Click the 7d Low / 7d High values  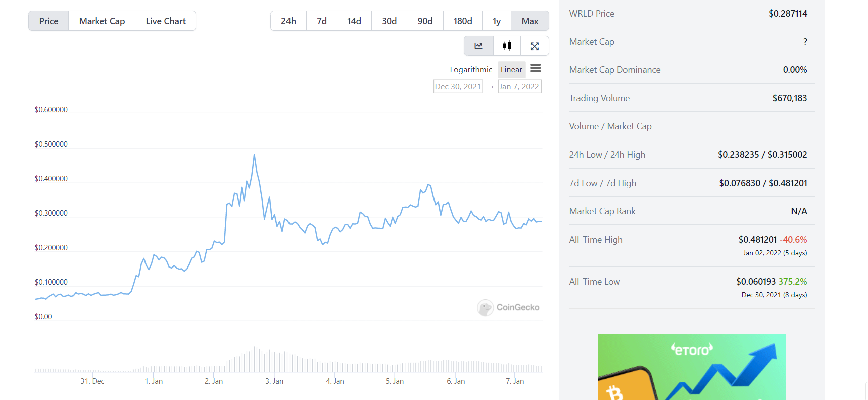click(x=763, y=183)
